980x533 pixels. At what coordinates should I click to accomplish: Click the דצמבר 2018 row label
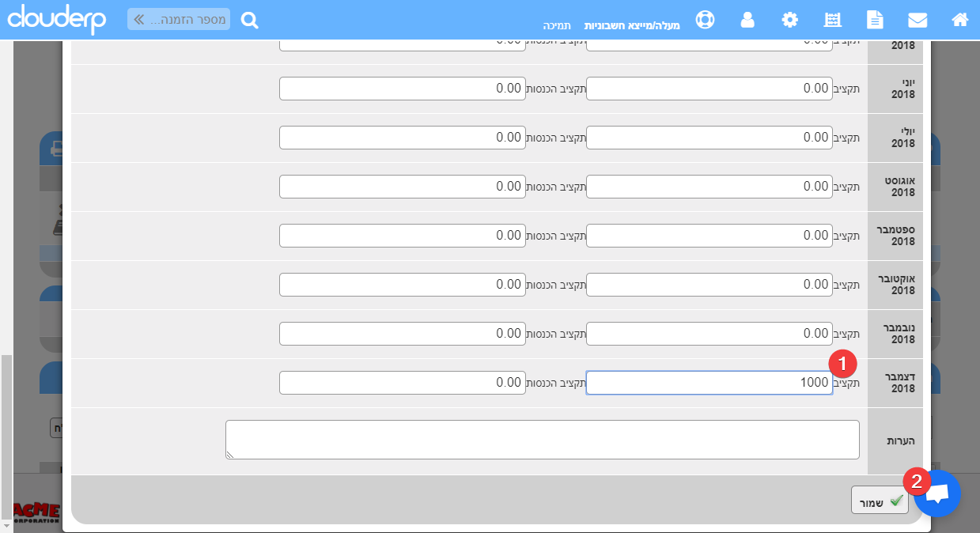click(902, 383)
